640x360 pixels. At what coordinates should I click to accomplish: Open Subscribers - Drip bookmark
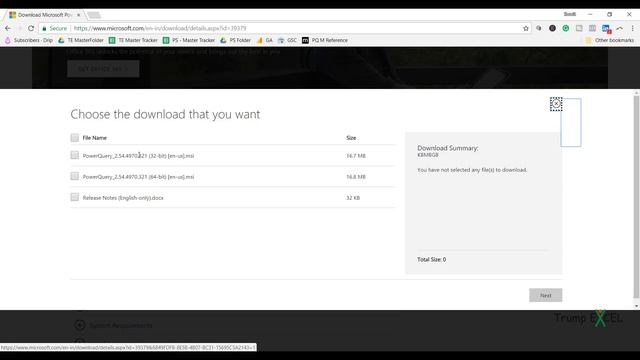pyautogui.click(x=29, y=40)
